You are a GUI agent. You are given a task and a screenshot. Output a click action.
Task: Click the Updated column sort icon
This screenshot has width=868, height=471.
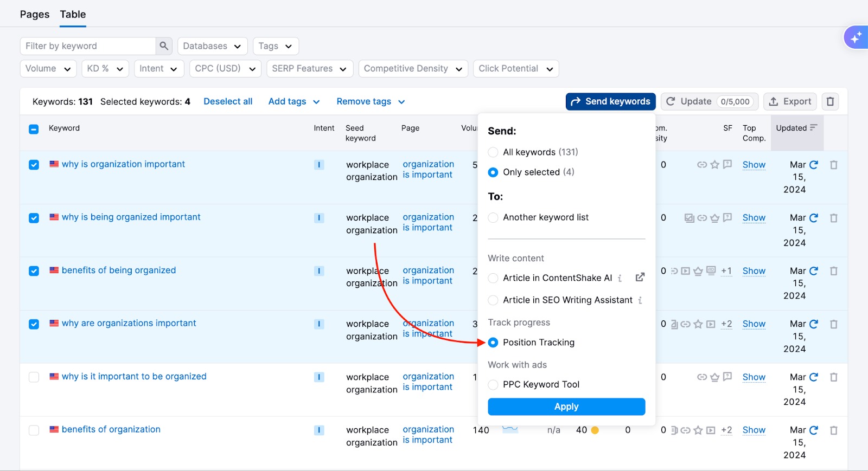(813, 128)
